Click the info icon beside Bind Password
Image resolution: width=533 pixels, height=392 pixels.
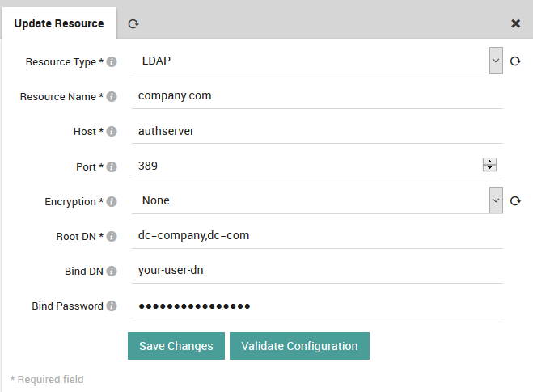tap(112, 306)
